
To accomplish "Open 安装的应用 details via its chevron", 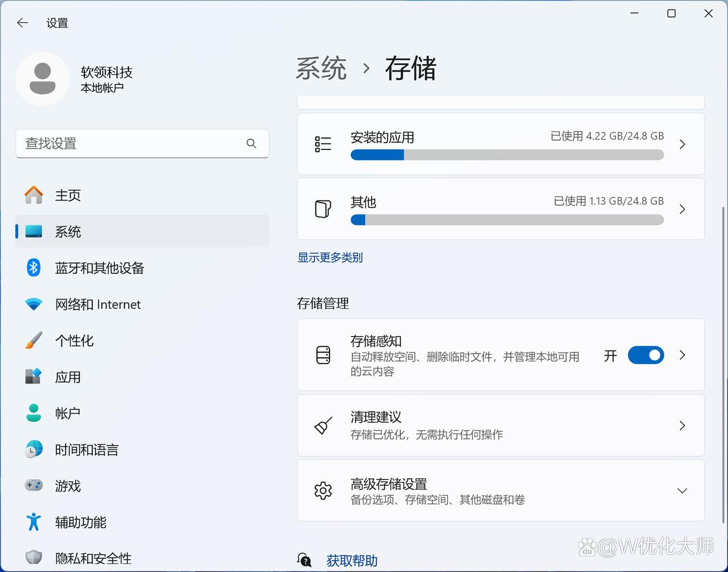I will click(x=682, y=144).
